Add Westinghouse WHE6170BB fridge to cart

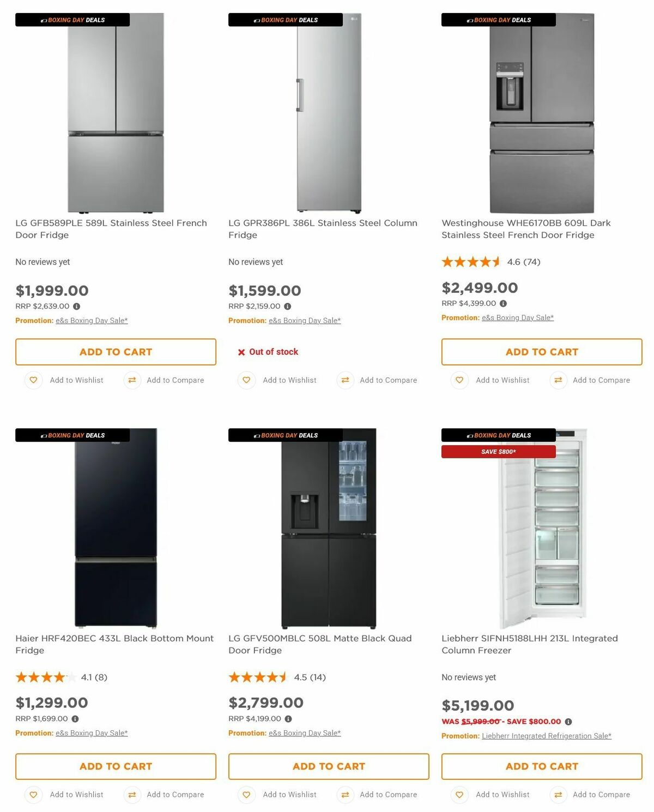(x=542, y=352)
